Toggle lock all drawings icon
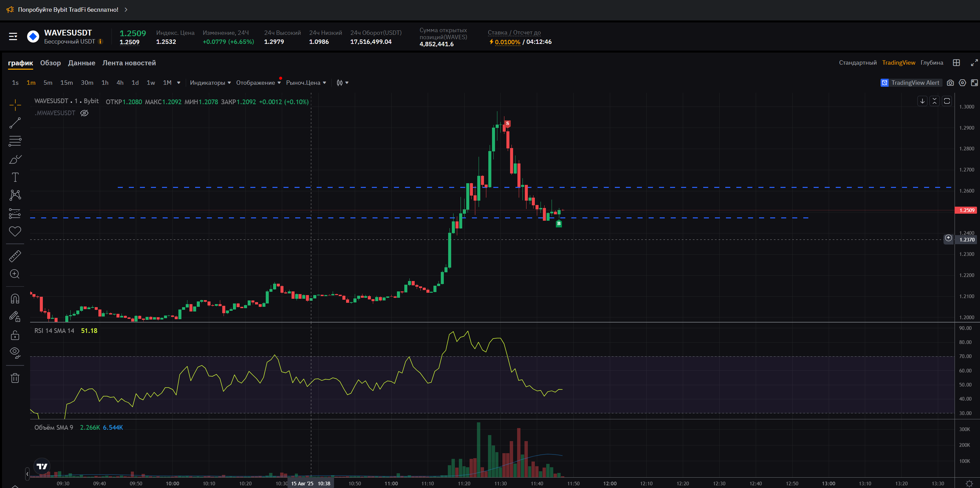The image size is (980, 488). point(15,335)
